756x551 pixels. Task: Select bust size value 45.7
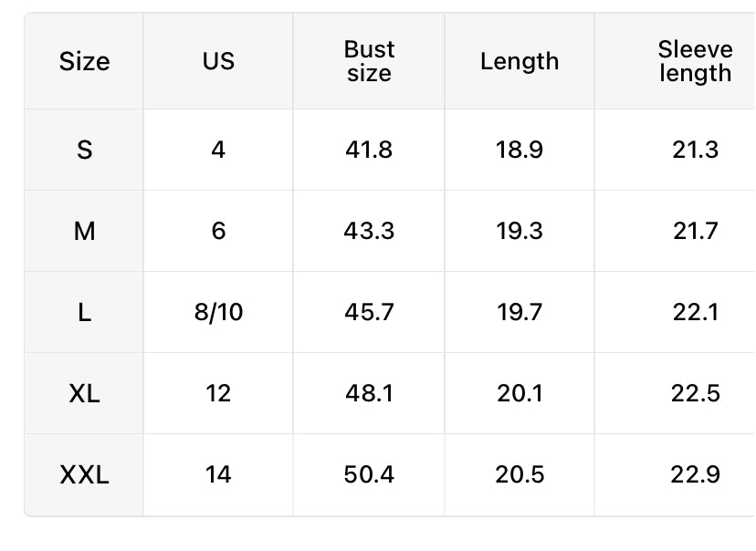[x=369, y=312]
